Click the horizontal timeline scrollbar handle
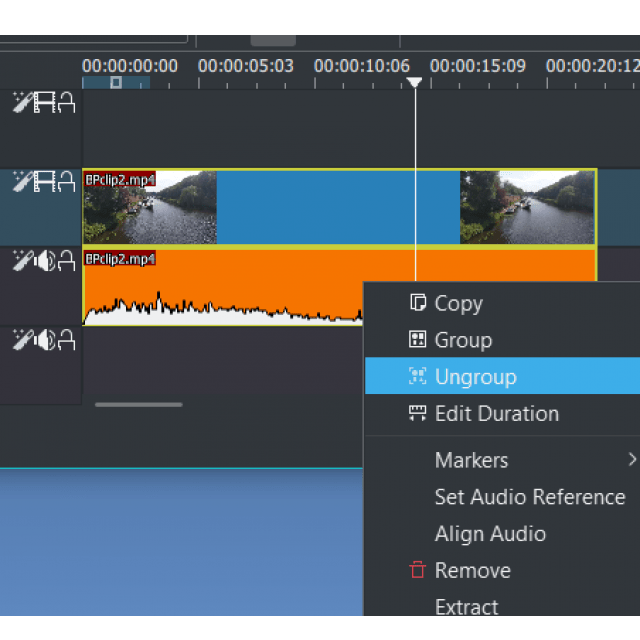This screenshot has width=640, height=640. click(x=139, y=404)
